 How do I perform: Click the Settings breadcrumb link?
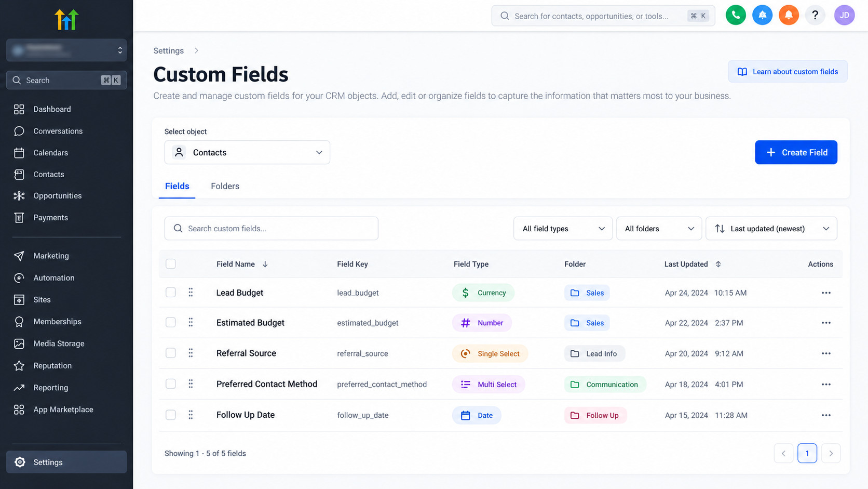coord(169,51)
